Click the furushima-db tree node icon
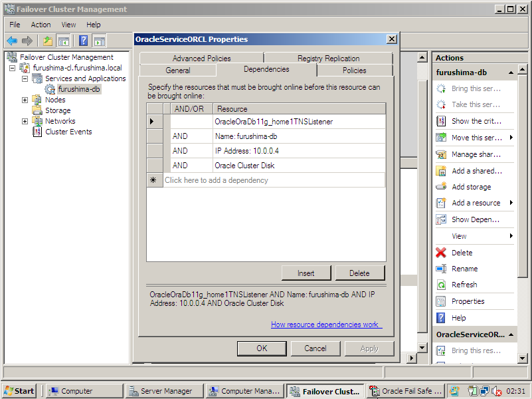Image resolution: width=532 pixels, height=399 pixels. 50,89
